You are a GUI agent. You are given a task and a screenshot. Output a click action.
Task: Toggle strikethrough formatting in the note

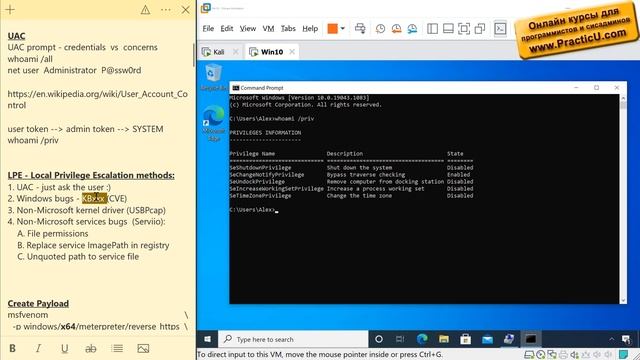pyautogui.click(x=91, y=348)
